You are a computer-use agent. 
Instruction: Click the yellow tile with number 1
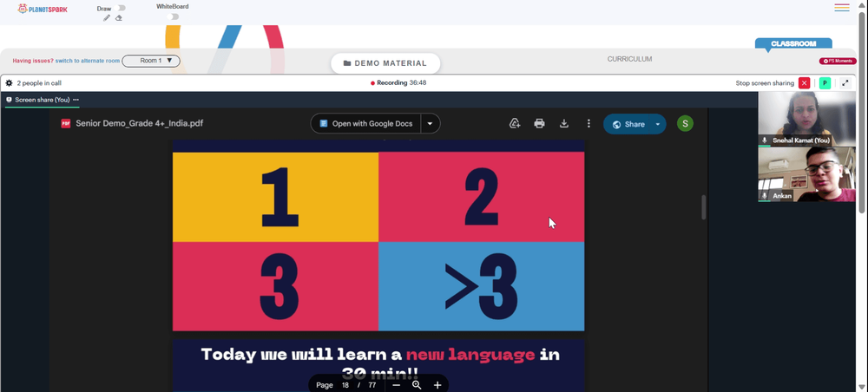[276, 197]
